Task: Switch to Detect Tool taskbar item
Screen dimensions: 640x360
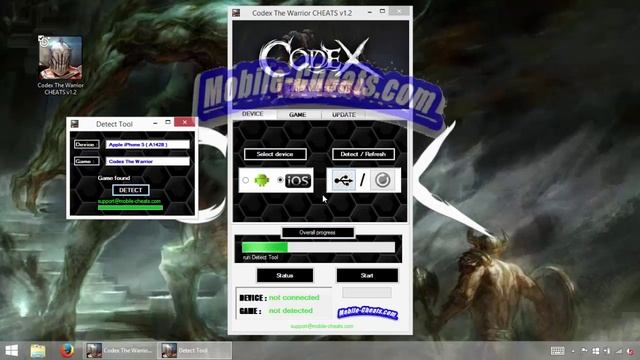Action: (x=195, y=351)
